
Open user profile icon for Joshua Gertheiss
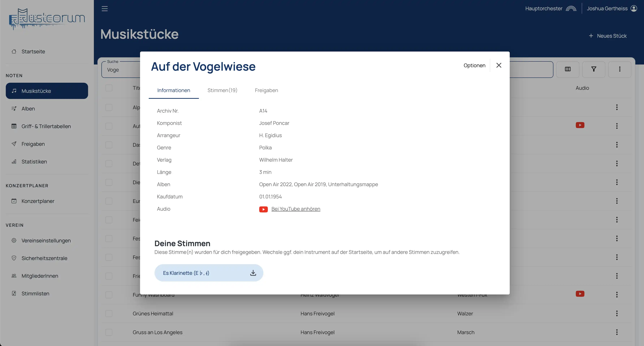click(x=634, y=8)
